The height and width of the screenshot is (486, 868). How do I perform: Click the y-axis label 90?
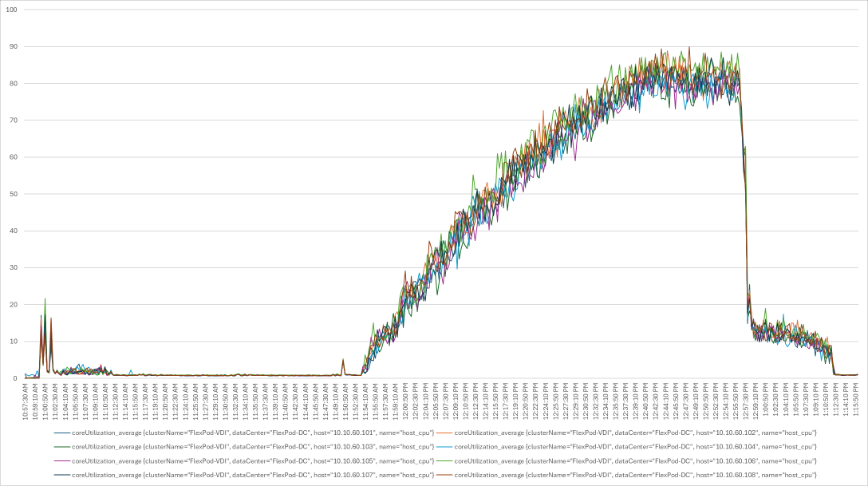tap(14, 46)
